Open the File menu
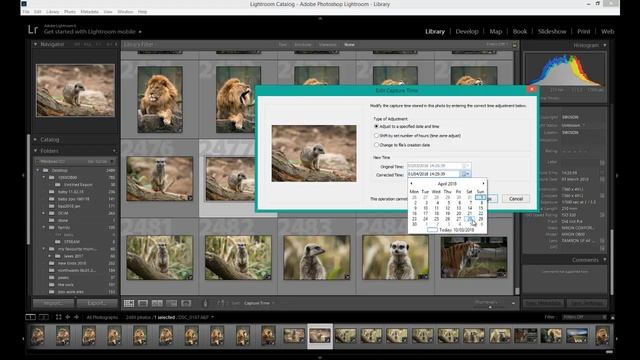The height and width of the screenshot is (360, 640). pos(26,12)
